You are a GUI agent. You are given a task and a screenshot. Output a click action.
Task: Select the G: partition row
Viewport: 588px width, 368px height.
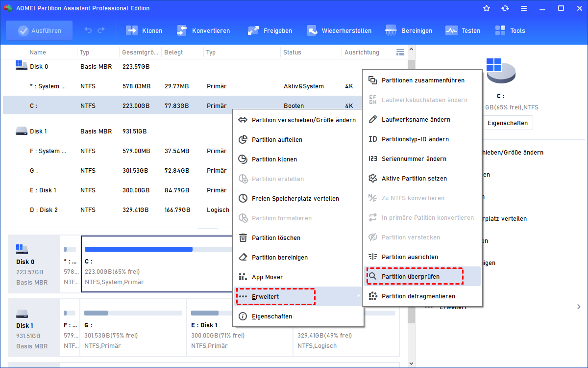coord(118,170)
